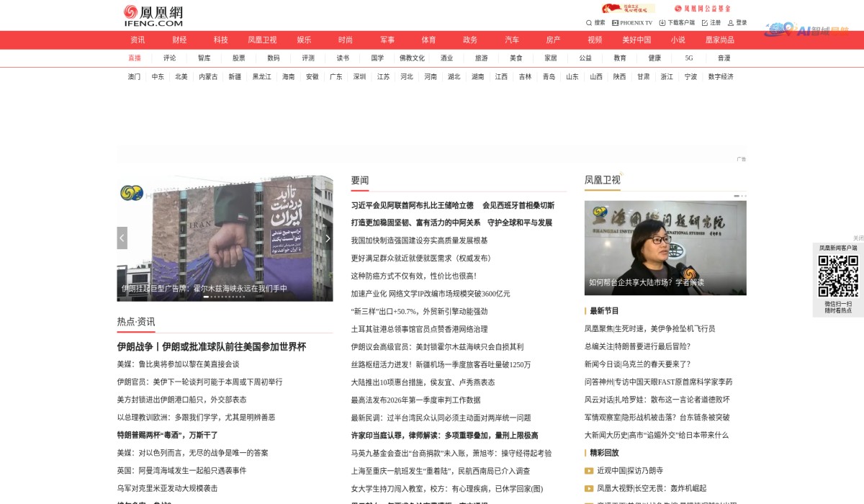Click the 下载客户端 download icon

[662, 22]
